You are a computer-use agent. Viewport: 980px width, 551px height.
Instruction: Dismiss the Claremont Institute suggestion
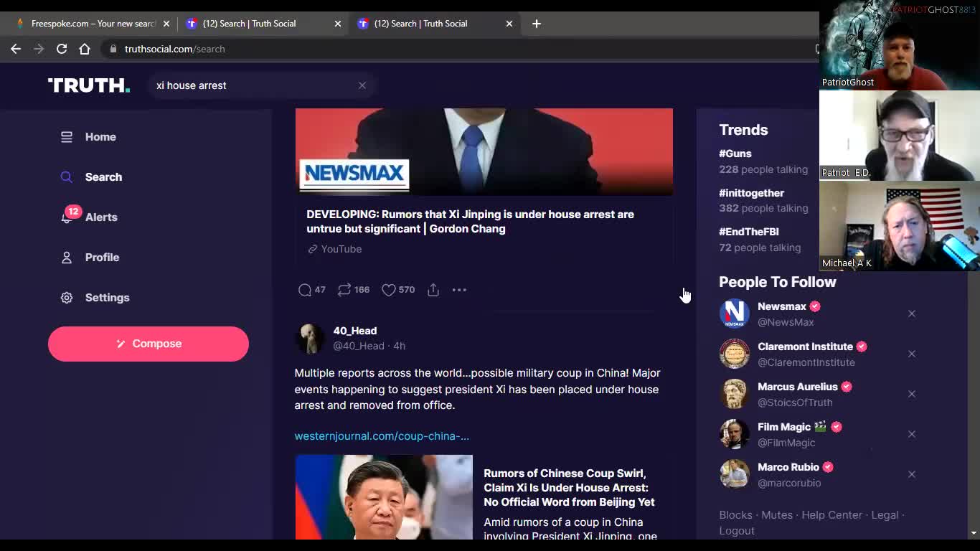912,354
